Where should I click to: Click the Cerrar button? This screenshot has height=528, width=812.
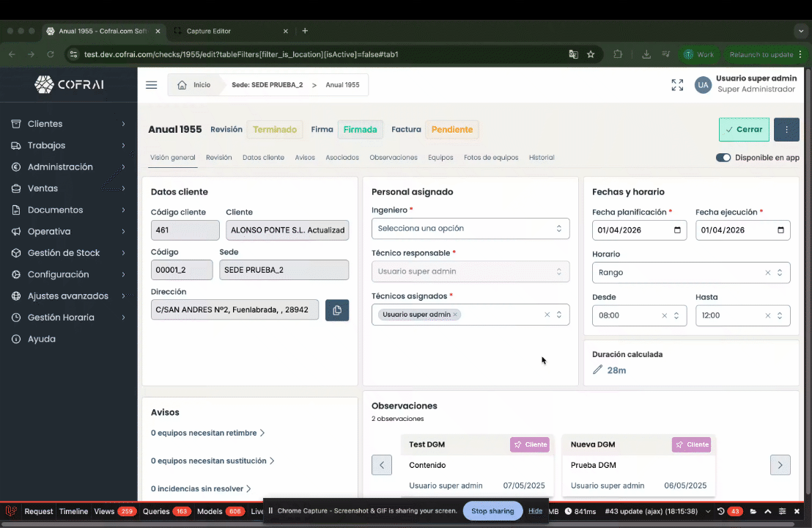[744, 129]
